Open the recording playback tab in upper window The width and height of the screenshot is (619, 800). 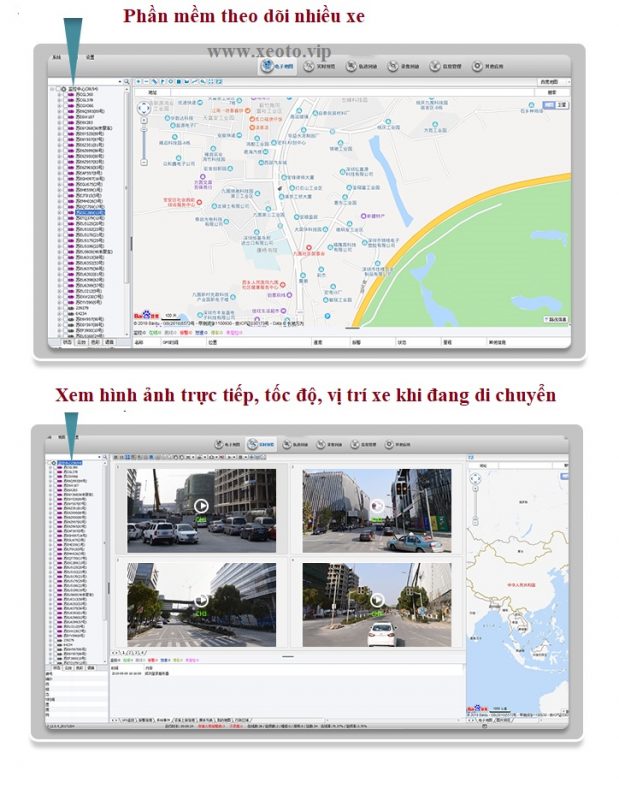tap(403, 66)
